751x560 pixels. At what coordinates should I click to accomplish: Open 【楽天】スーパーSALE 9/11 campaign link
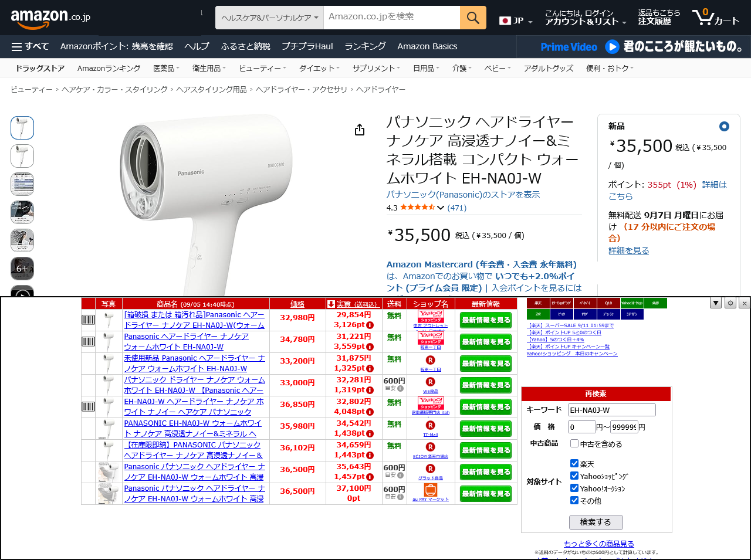[x=570, y=325]
